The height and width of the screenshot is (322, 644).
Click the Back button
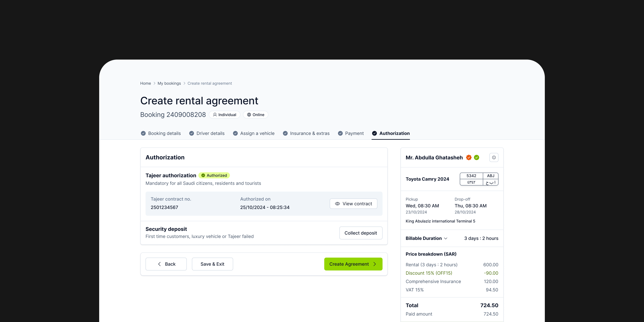click(166, 264)
